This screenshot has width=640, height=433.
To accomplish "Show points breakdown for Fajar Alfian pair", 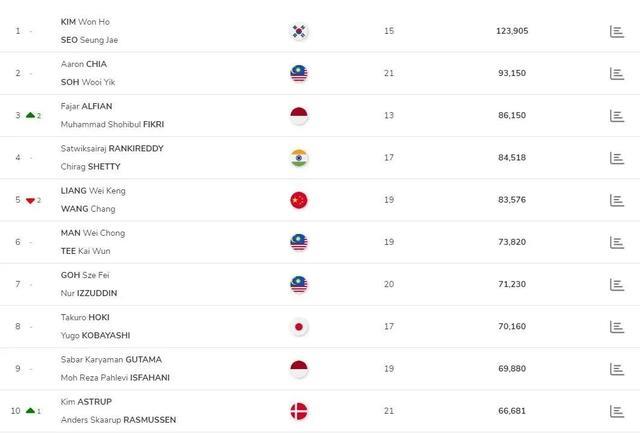I will tap(616, 116).
